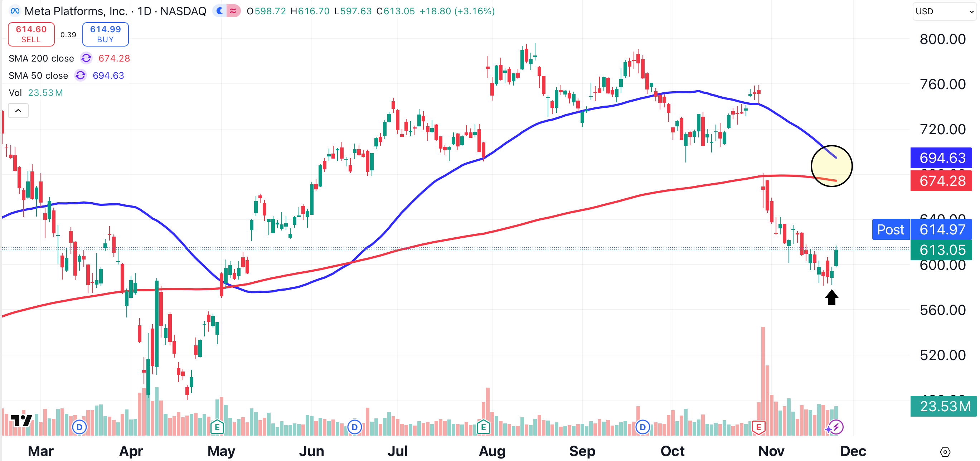The height and width of the screenshot is (461, 980).
Task: Click the post-market moon session indicator
Action: tap(220, 11)
